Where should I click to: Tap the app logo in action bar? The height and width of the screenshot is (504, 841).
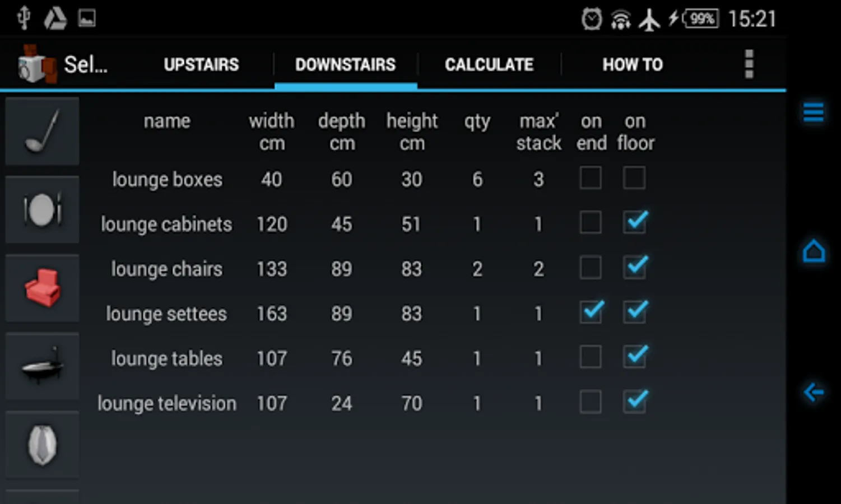37,64
